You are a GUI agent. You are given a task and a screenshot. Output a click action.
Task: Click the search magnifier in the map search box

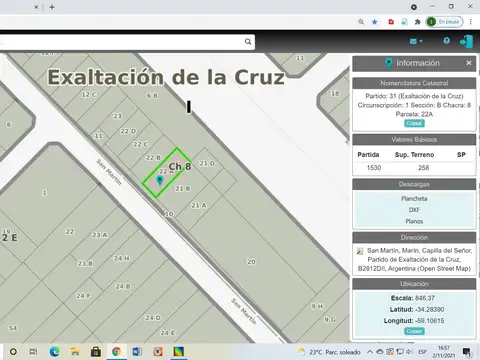coord(248,42)
